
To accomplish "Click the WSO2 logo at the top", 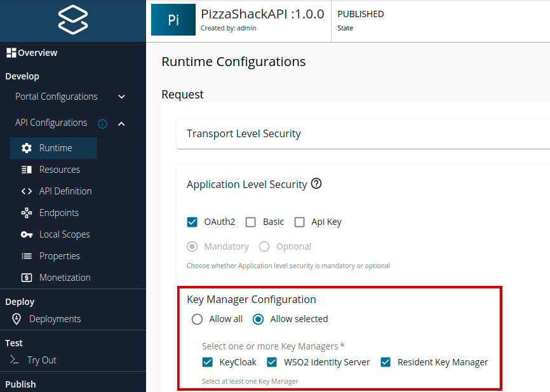I will (x=72, y=19).
